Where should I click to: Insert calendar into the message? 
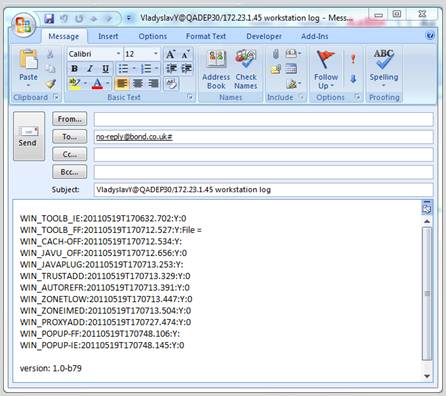coord(291,69)
